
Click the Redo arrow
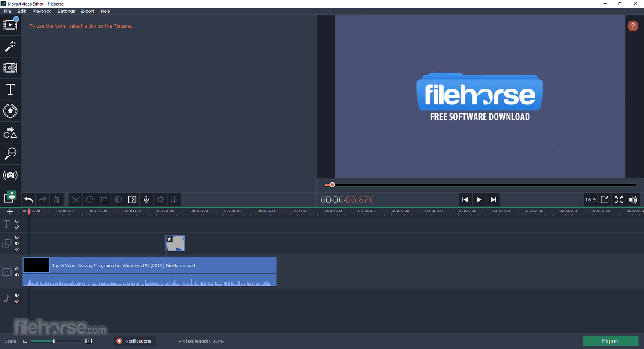tap(43, 199)
